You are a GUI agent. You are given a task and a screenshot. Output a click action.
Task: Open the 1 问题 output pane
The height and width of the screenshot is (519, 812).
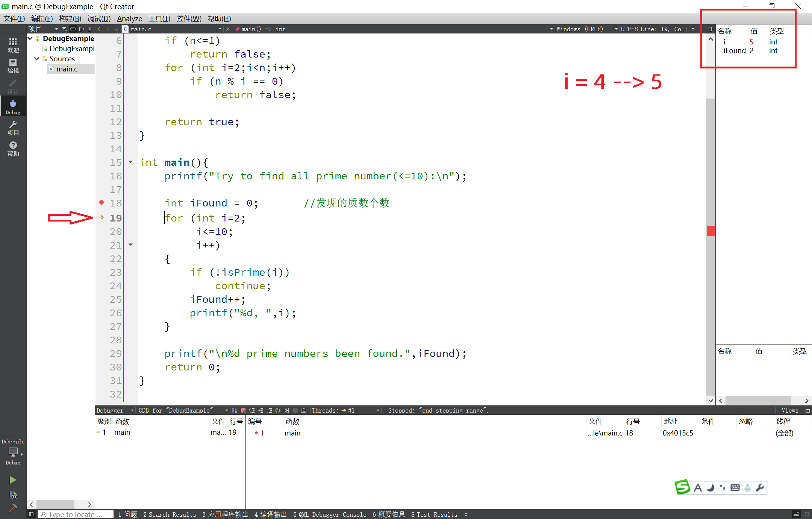(x=127, y=514)
